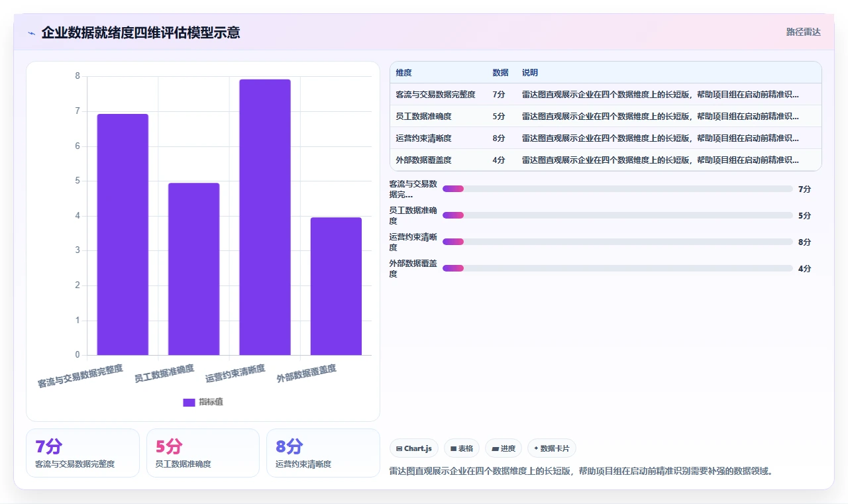Toggle the 指标值 legend swatch
Image resolution: width=848 pixels, height=504 pixels.
(x=189, y=402)
